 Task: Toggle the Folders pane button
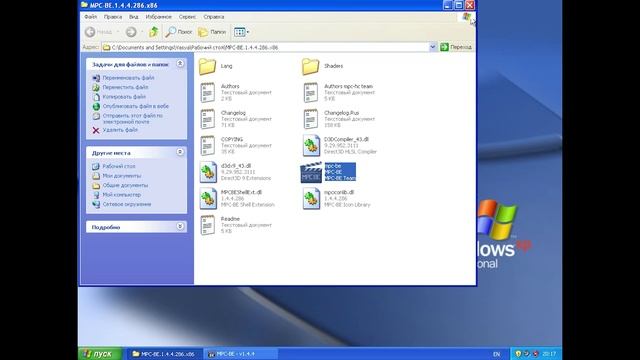(x=212, y=32)
